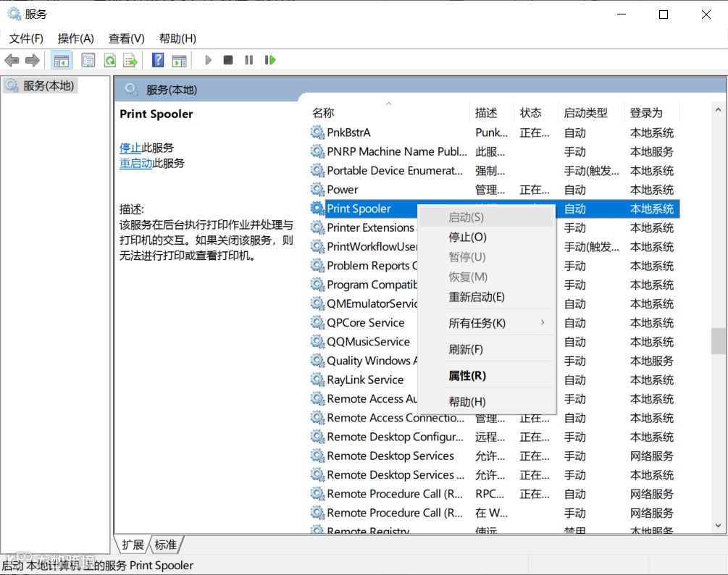This screenshot has height=575, width=728.
Task: Click the 停止 service link
Action: pyautogui.click(x=130, y=148)
